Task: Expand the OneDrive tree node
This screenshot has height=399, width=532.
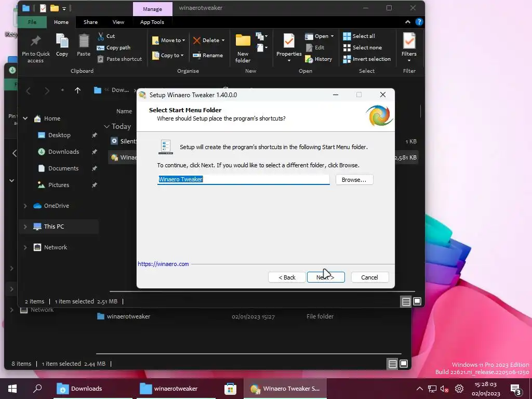Action: coord(25,206)
